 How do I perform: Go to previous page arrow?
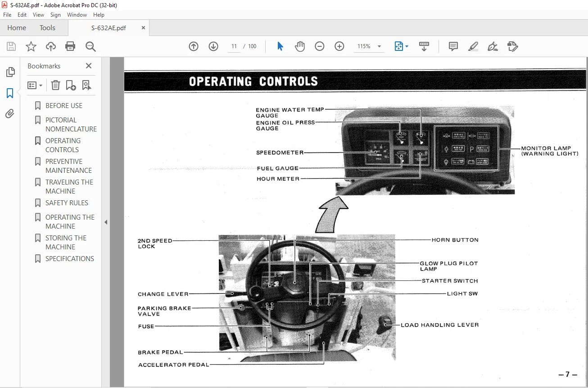pyautogui.click(x=194, y=46)
